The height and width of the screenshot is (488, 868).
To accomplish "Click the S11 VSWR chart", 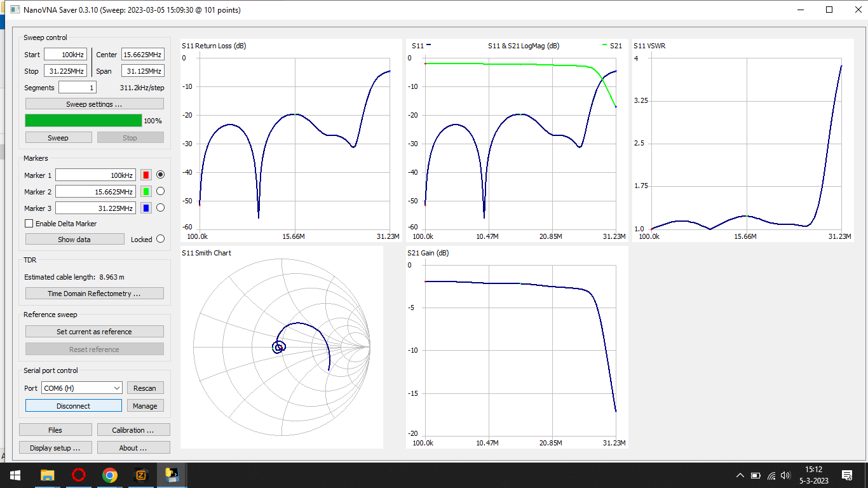I will coord(742,140).
